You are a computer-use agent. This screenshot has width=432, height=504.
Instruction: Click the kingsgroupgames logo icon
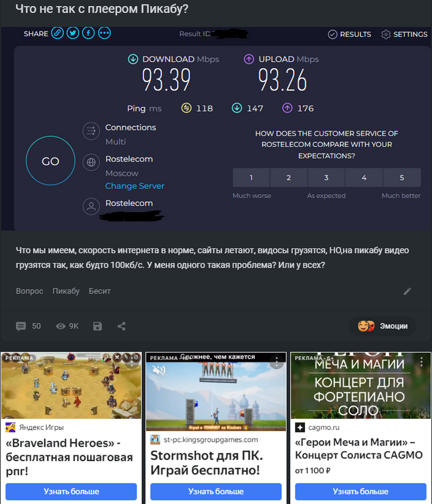(x=156, y=439)
